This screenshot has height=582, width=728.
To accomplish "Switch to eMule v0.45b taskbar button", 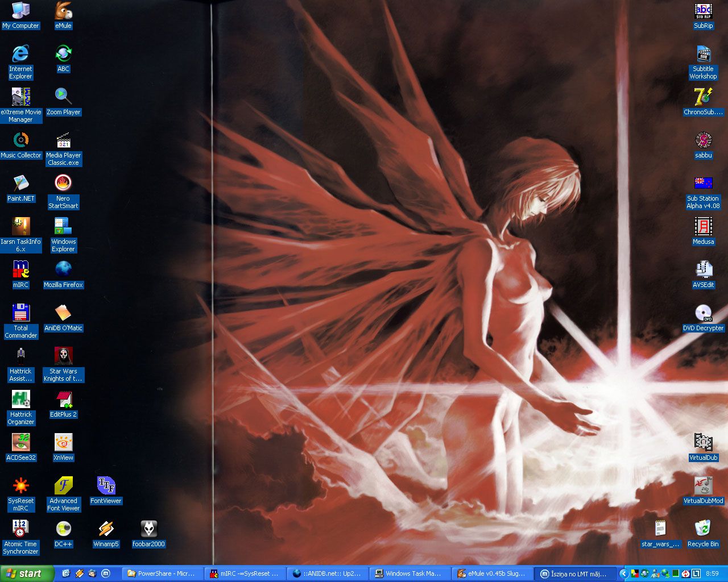I will (493, 573).
